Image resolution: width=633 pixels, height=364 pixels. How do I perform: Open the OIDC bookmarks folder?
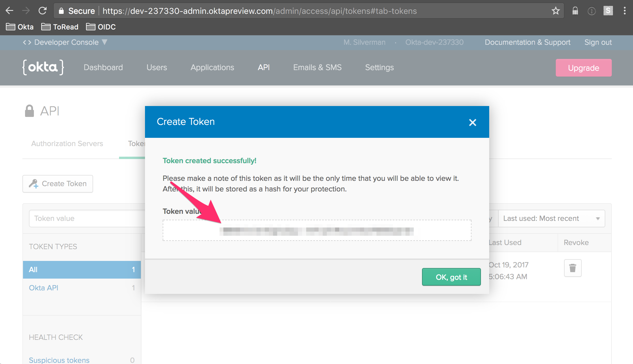[x=101, y=27]
